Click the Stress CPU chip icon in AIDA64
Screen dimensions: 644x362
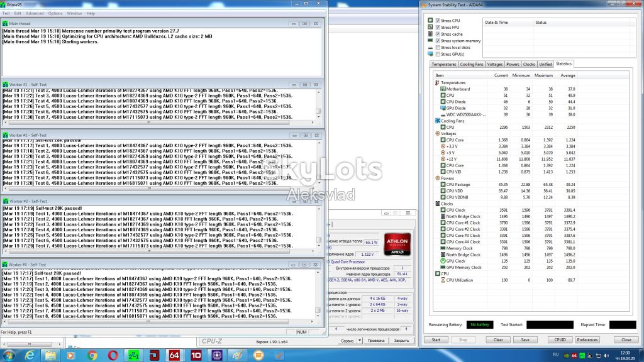(430, 20)
